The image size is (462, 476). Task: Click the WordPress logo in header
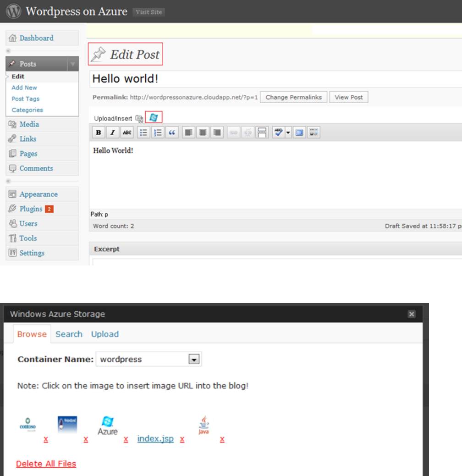(x=14, y=11)
